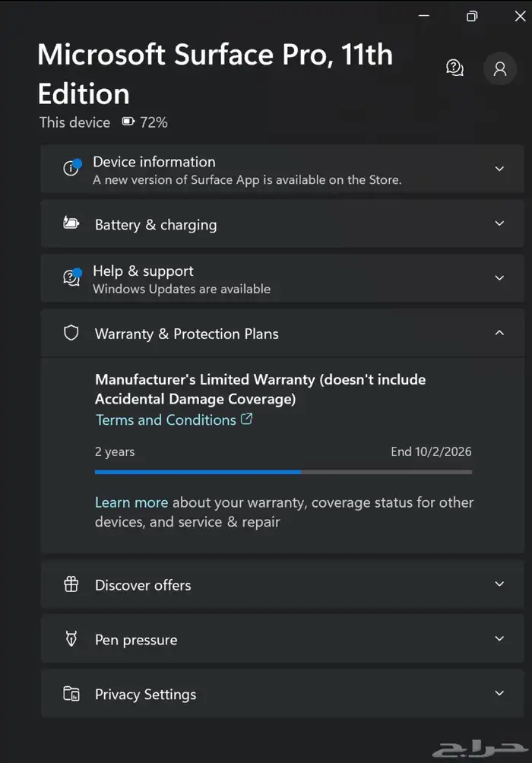Expand the Battery & charging section

click(x=499, y=223)
